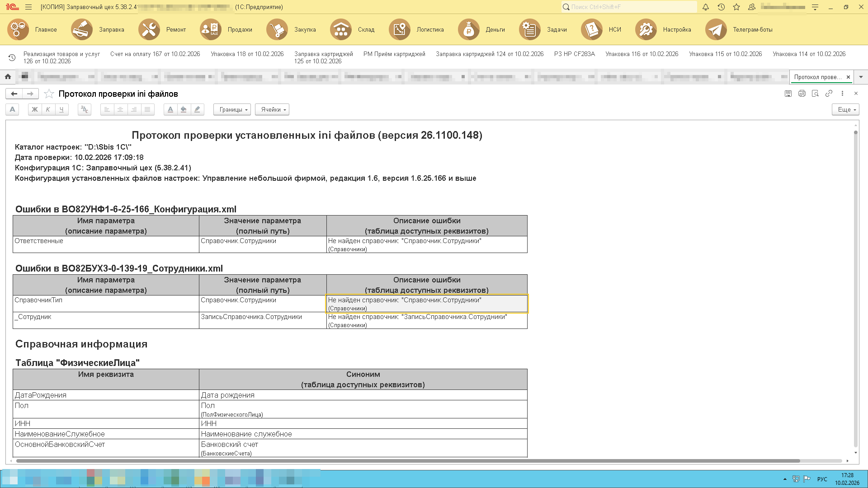Toggle underline Ч formatting
This screenshot has width=868, height=488.
click(61, 109)
